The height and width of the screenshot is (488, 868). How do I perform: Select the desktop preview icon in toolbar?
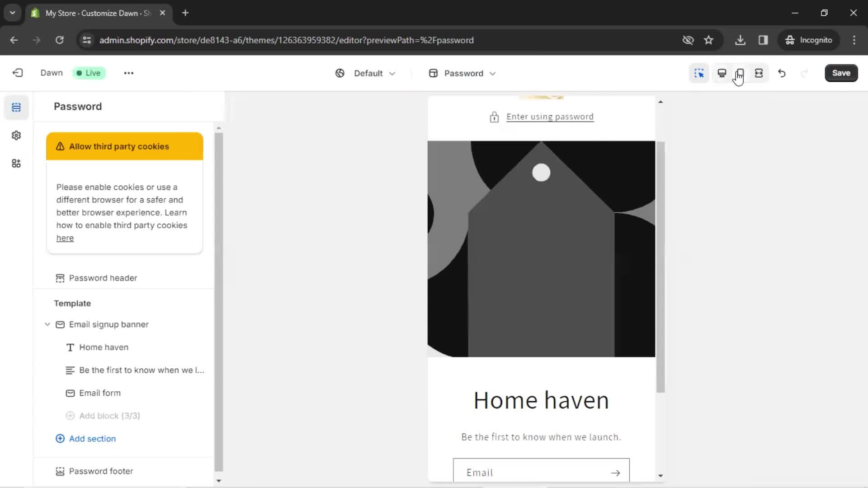(722, 73)
